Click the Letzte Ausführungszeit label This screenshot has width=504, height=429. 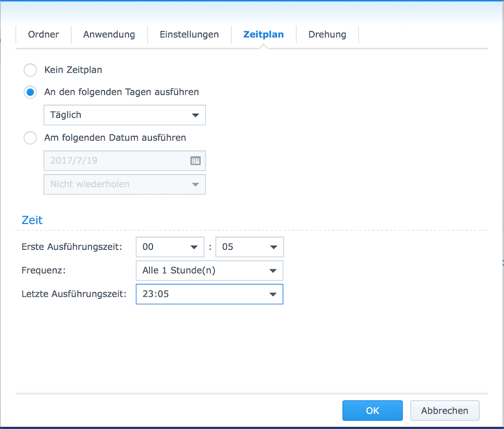(74, 294)
